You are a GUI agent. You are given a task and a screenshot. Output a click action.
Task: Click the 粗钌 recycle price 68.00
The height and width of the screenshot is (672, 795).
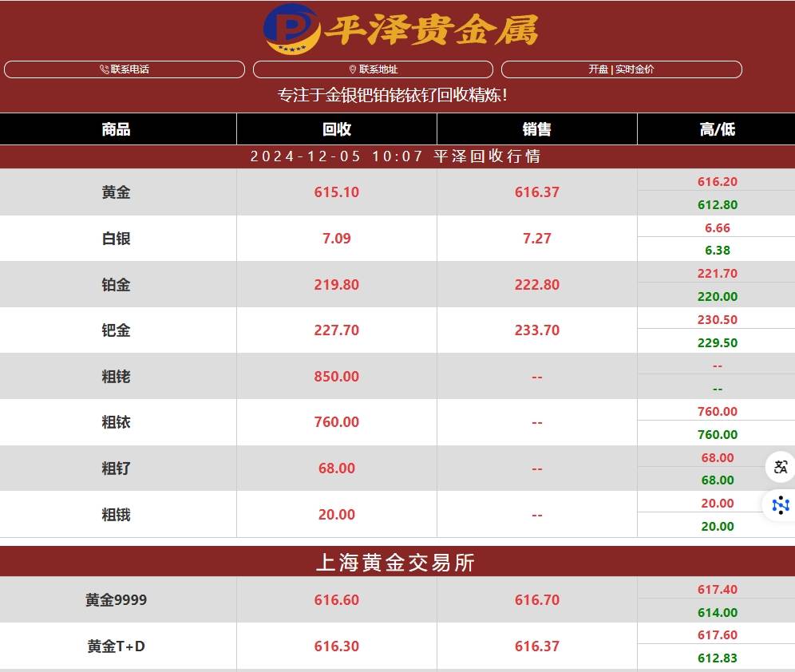[x=337, y=468]
